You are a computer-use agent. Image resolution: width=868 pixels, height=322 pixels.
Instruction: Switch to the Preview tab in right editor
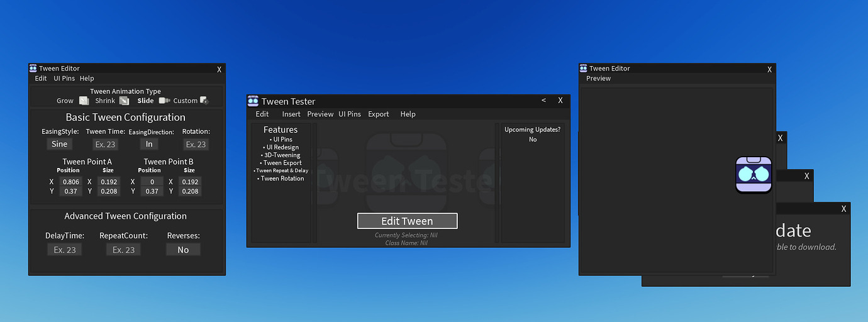[x=598, y=79]
